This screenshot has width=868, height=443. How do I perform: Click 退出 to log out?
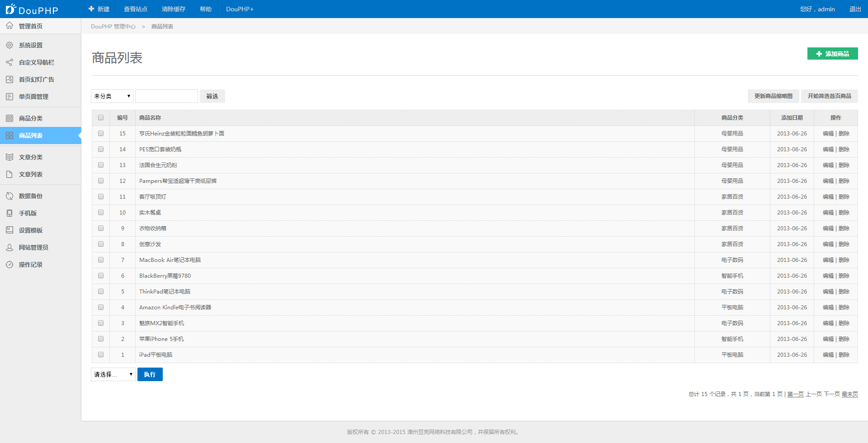[x=855, y=9]
